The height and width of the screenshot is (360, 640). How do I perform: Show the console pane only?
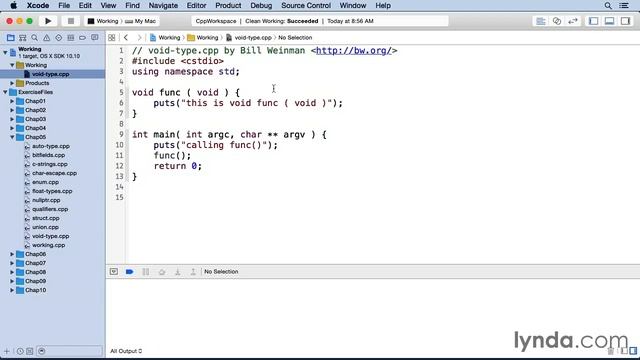[x=633, y=351]
